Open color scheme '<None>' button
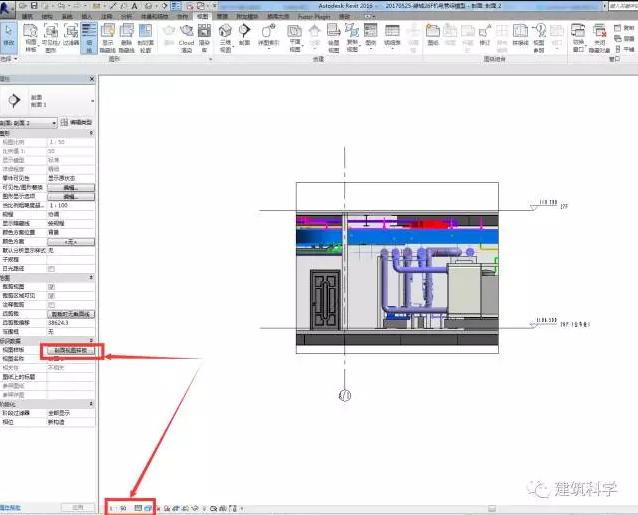 [x=71, y=242]
